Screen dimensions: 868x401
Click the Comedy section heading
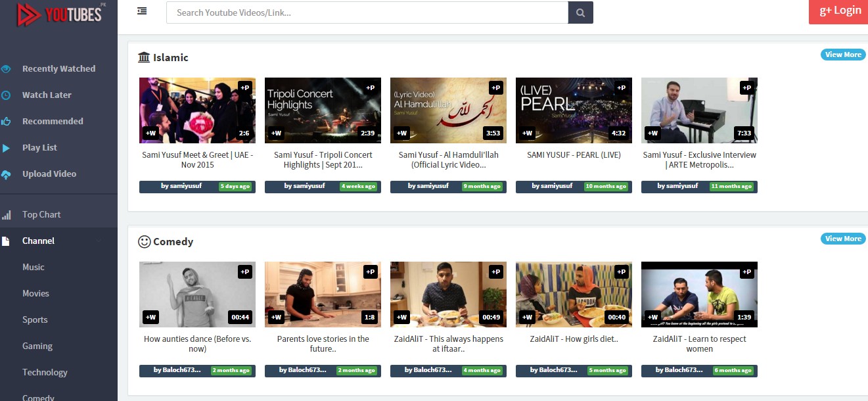click(x=166, y=242)
